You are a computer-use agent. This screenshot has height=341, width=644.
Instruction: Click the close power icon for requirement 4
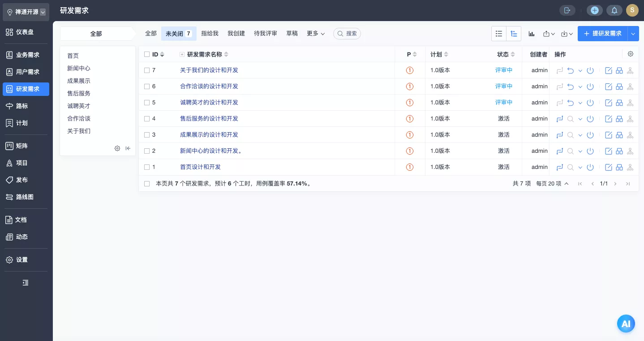(590, 119)
